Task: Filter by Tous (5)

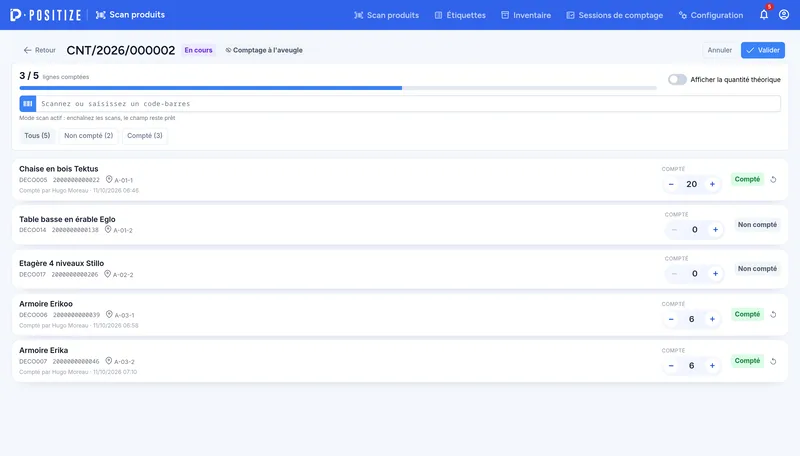Action: 37,136
